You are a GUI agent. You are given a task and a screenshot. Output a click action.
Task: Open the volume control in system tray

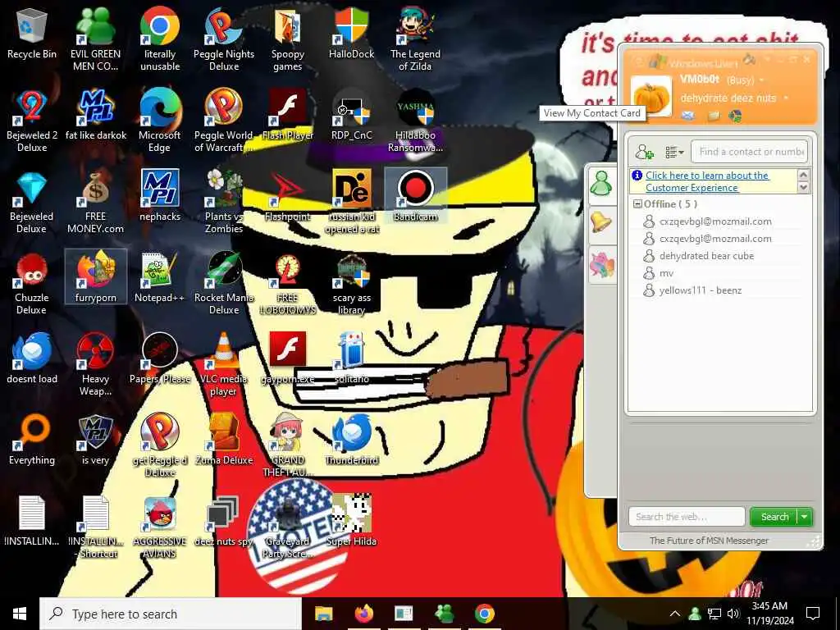[733, 614]
